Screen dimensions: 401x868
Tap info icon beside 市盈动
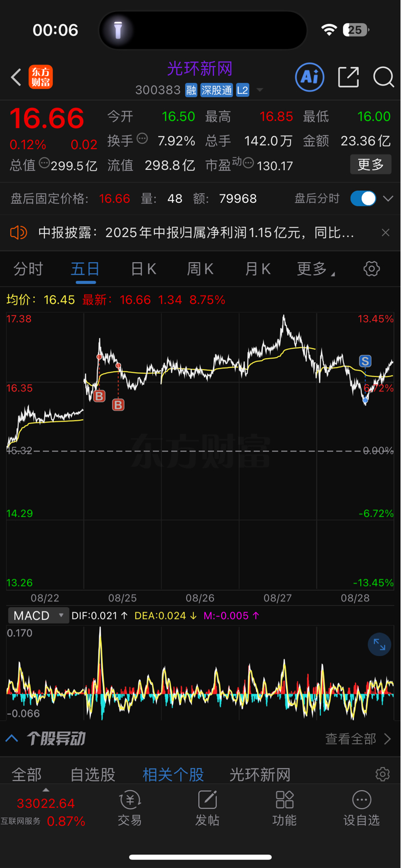click(x=249, y=163)
